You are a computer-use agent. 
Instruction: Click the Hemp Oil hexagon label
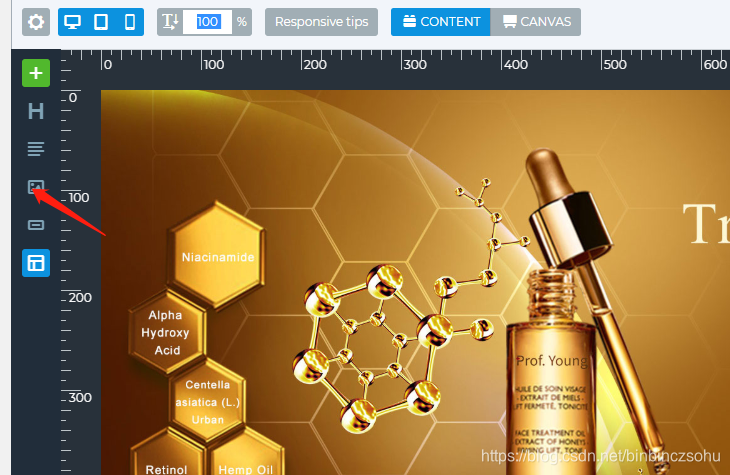246,469
